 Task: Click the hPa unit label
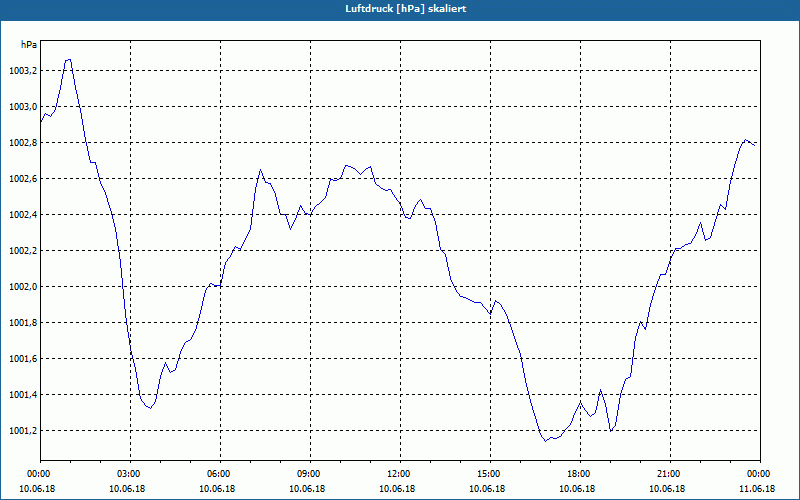(x=29, y=45)
